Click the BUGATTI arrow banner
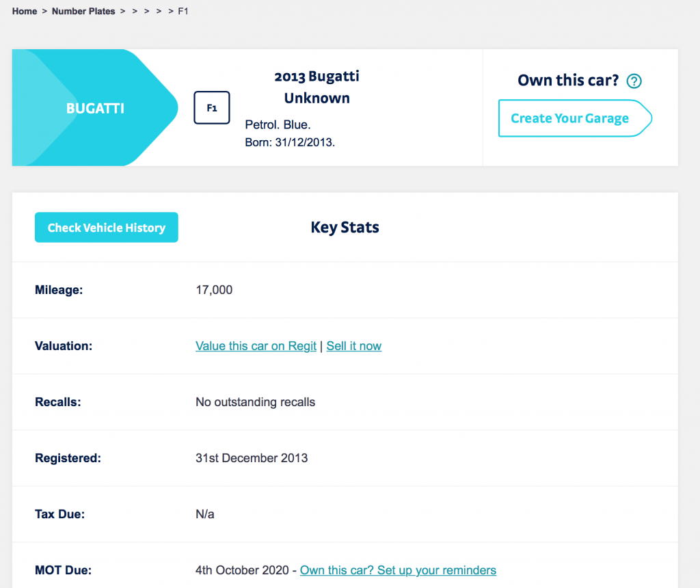700x588 pixels. coord(95,107)
